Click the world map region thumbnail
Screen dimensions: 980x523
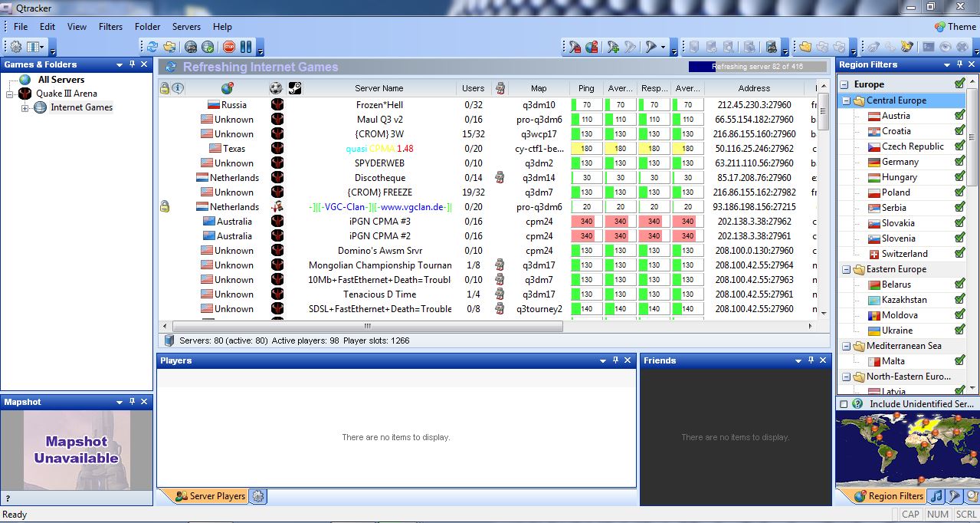tap(907, 449)
